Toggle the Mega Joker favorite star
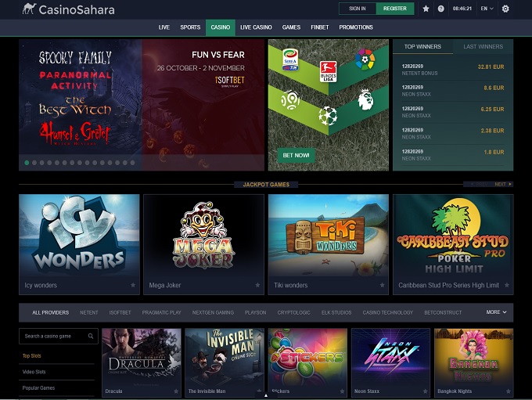The width and height of the screenshot is (532, 400). (257, 285)
